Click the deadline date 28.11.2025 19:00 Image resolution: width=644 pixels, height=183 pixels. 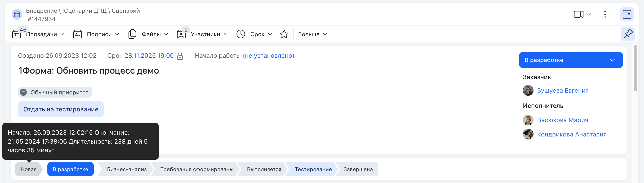(149, 55)
